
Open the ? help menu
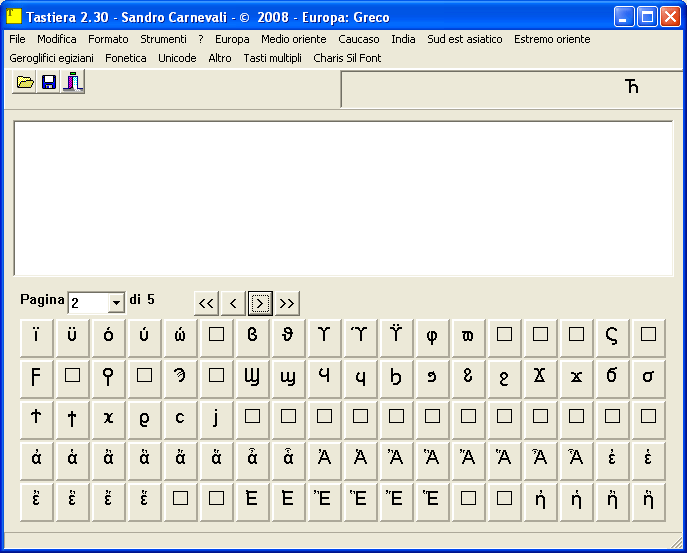201,39
